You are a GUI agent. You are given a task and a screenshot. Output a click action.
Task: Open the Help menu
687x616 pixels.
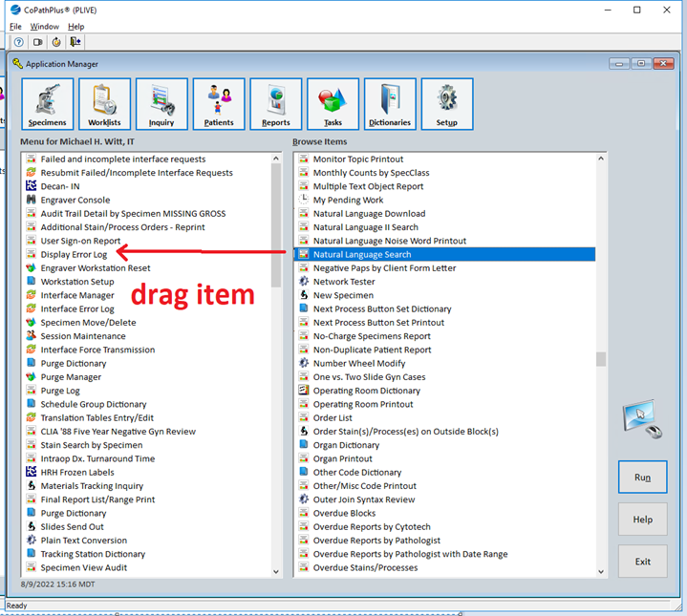click(x=75, y=27)
